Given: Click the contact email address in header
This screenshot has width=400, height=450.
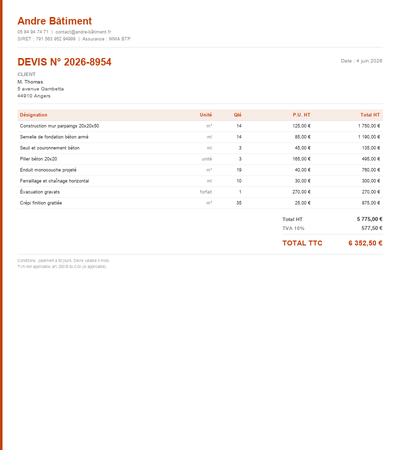Looking at the screenshot, I should (x=83, y=32).
